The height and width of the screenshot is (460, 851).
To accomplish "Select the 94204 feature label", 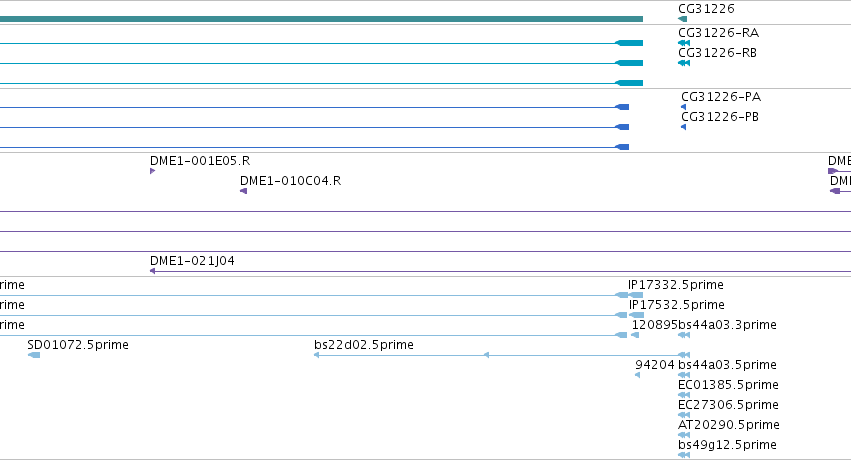I will click(655, 365).
